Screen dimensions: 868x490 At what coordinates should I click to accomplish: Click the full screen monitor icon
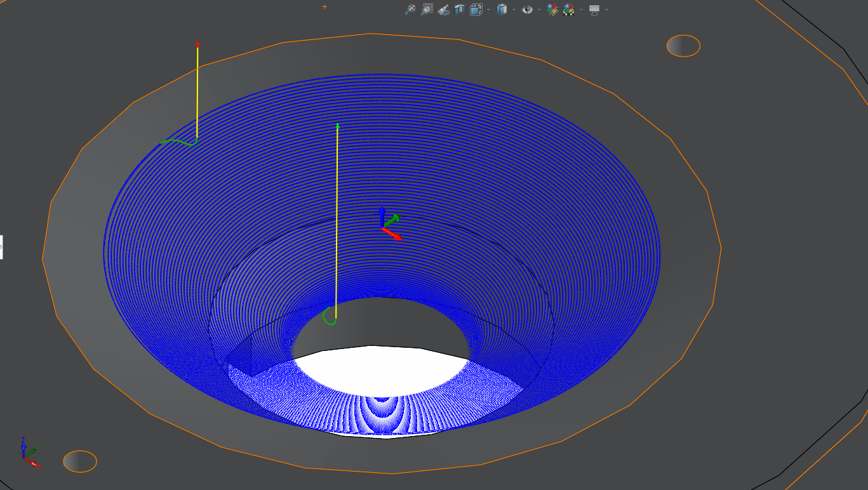(595, 9)
